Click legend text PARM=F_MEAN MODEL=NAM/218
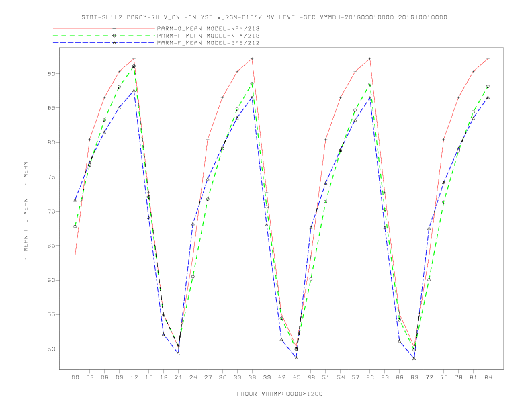This screenshot has width=532, height=411. pyautogui.click(x=208, y=36)
